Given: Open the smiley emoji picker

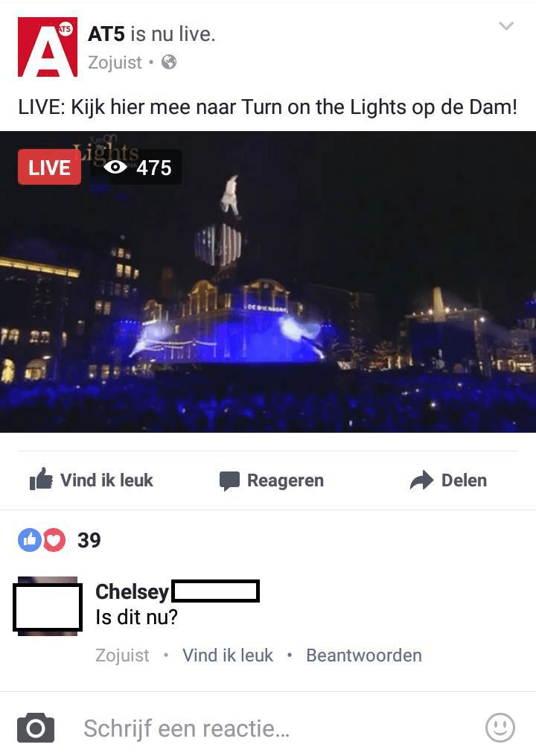Looking at the screenshot, I should (500, 728).
